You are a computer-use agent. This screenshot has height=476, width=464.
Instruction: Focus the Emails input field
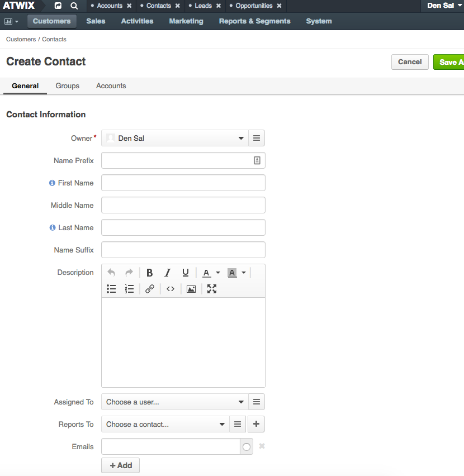[171, 446]
